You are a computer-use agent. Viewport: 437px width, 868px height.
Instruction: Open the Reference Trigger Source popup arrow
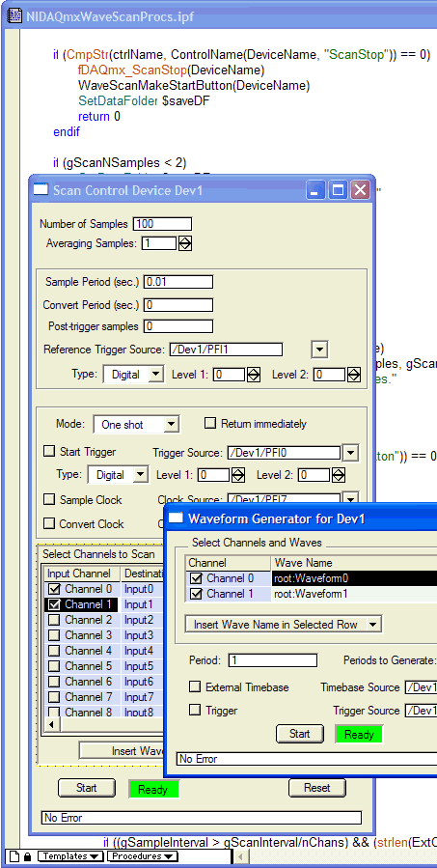coord(319,350)
